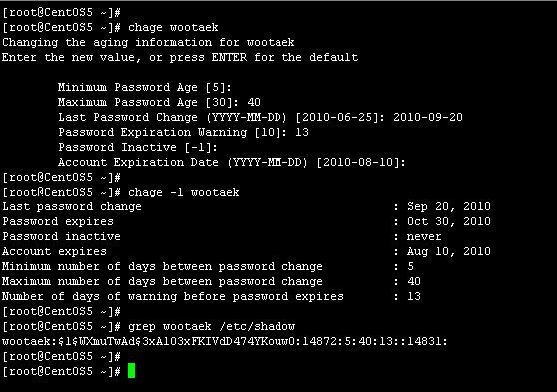This screenshot has height=392, width=557.
Task: Click the 'chage wootaek' command text
Action: pyautogui.click(x=173, y=27)
